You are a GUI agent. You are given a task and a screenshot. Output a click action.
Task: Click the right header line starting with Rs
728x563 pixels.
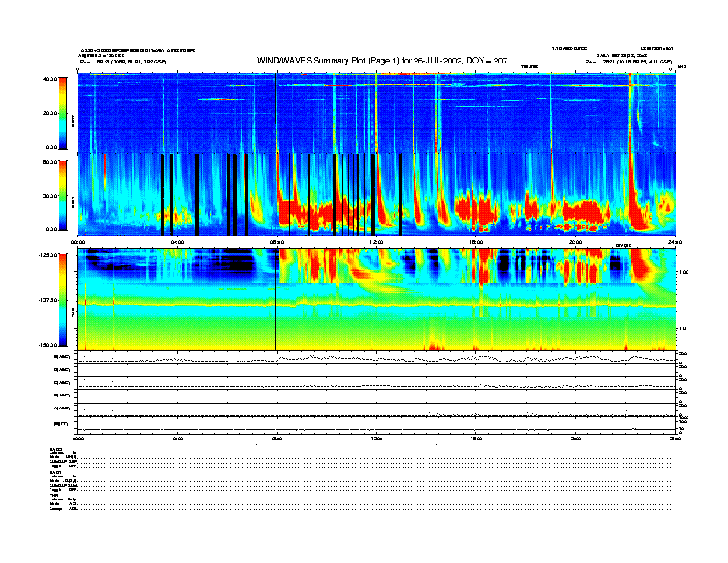coord(629,62)
